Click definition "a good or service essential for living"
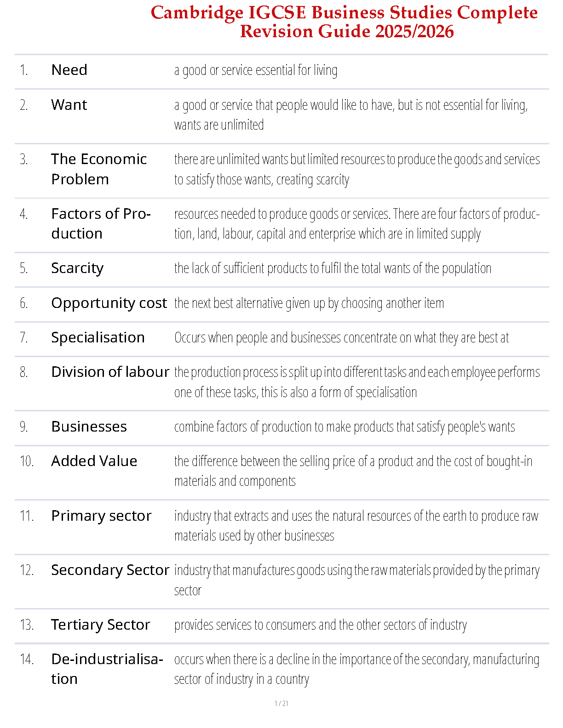 (x=256, y=70)
